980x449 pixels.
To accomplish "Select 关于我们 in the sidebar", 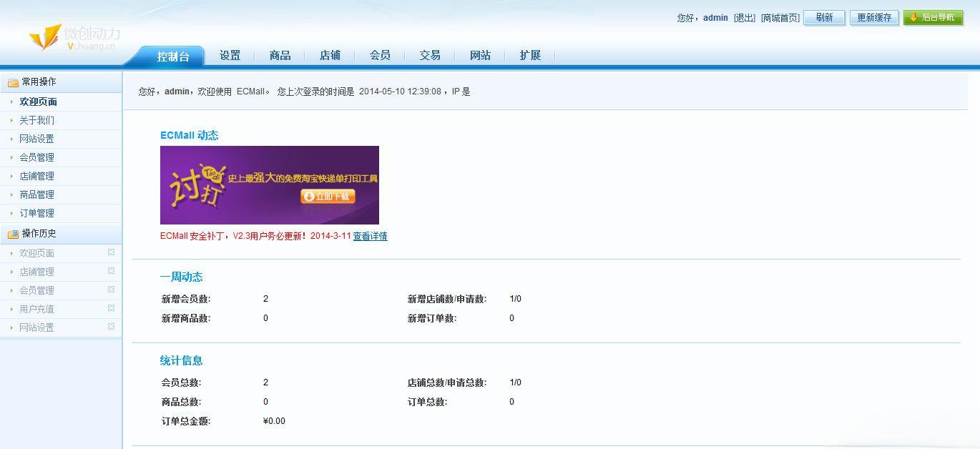I will click(x=36, y=120).
